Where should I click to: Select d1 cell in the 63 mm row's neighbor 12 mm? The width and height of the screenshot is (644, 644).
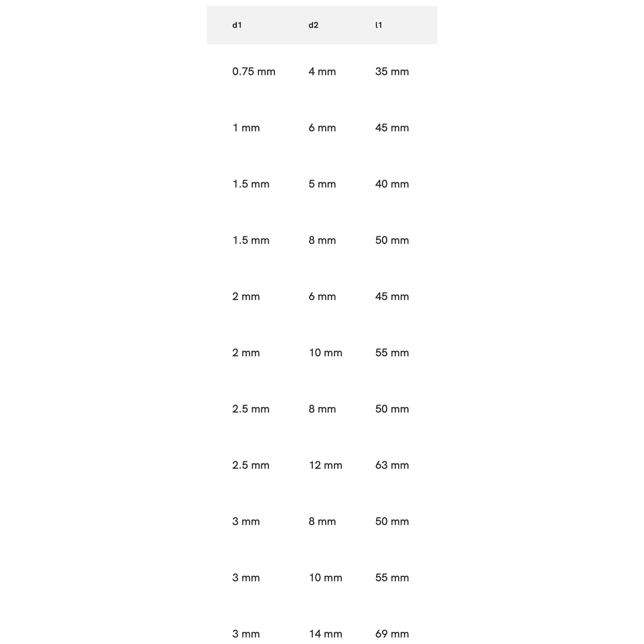coord(251,465)
